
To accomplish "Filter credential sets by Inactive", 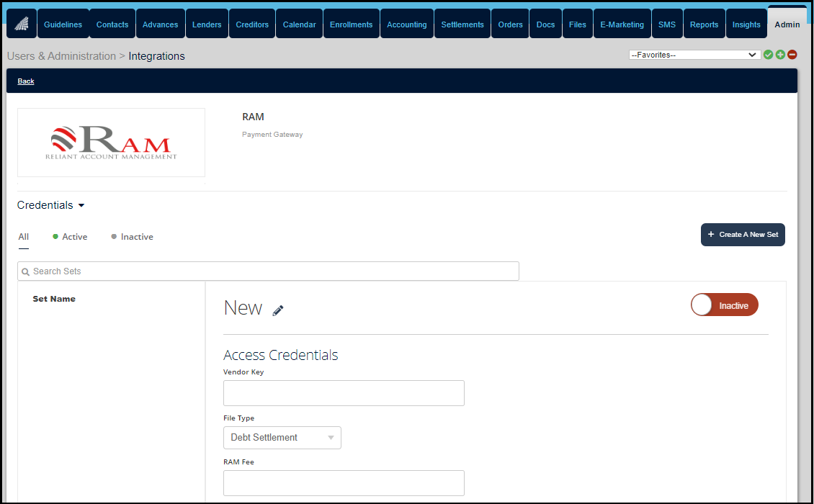I will pyautogui.click(x=132, y=237).
